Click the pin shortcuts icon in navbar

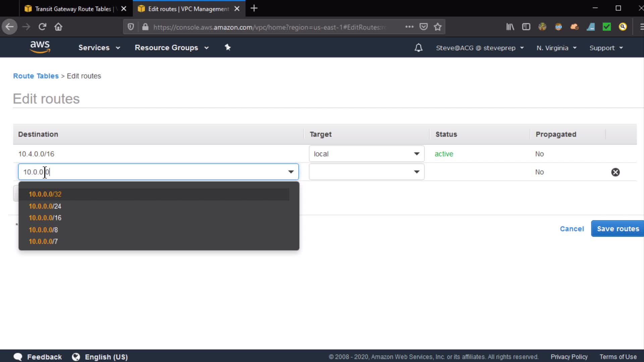pyautogui.click(x=228, y=47)
